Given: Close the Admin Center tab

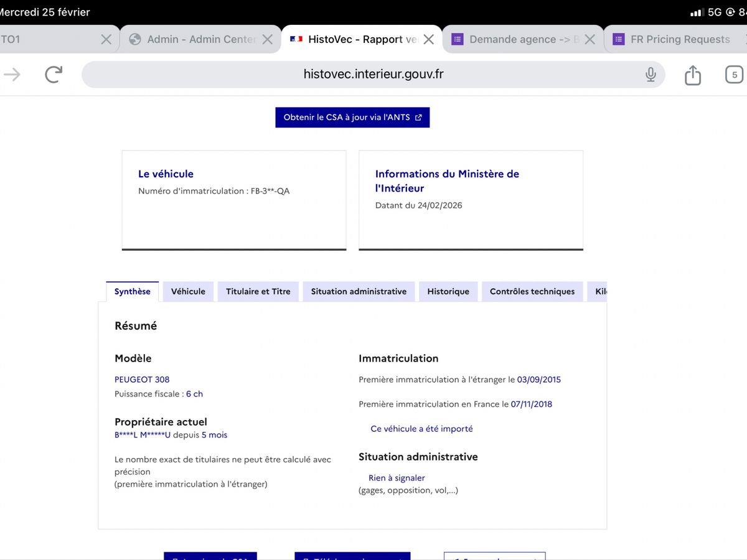Looking at the screenshot, I should [268, 39].
